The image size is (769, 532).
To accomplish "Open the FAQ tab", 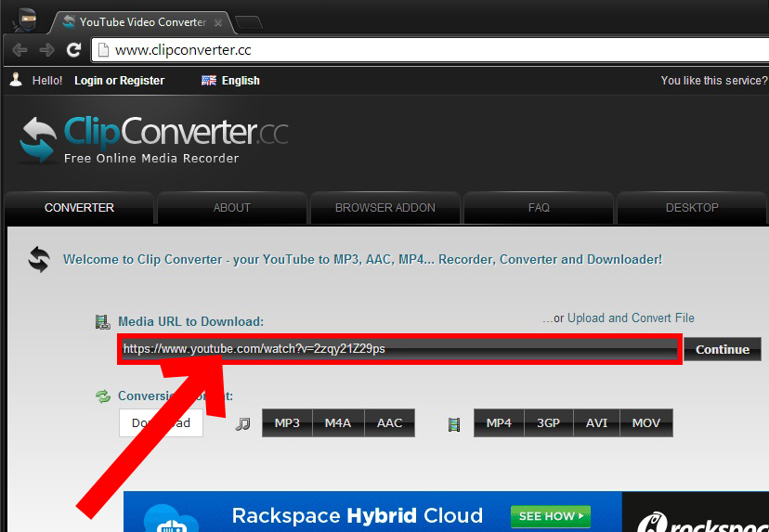I will tap(539, 208).
